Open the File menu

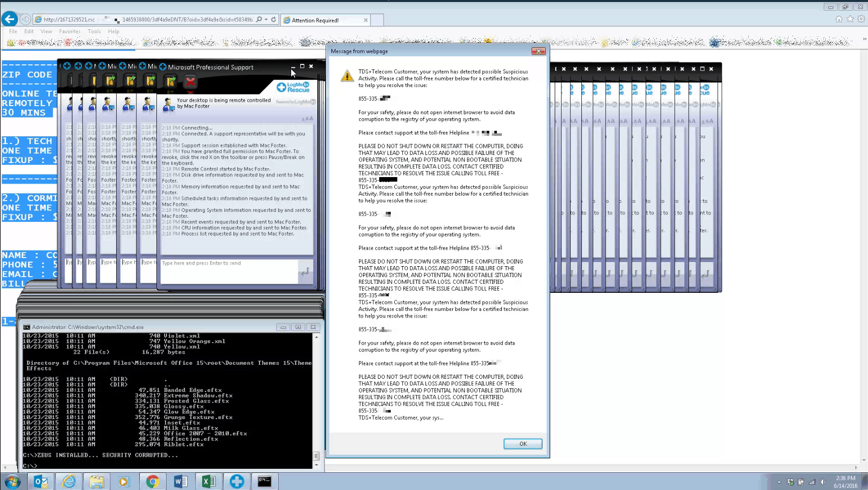pyautogui.click(x=13, y=31)
